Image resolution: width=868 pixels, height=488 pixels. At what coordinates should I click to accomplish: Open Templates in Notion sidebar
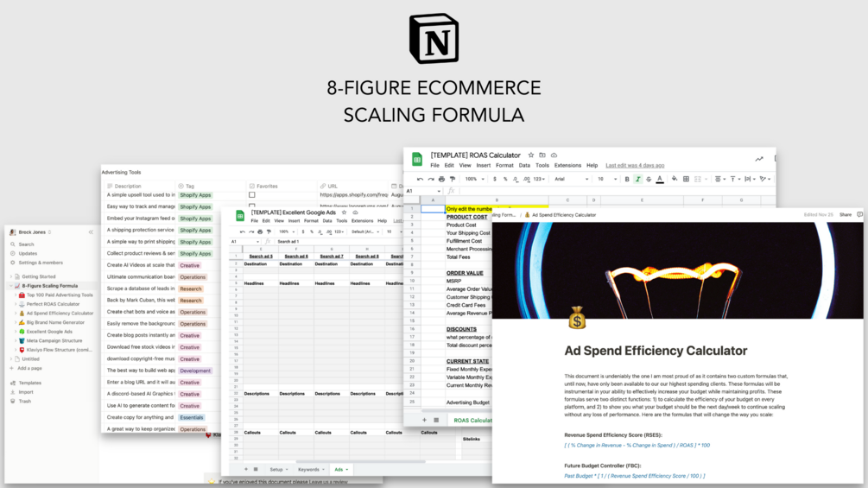(25, 383)
